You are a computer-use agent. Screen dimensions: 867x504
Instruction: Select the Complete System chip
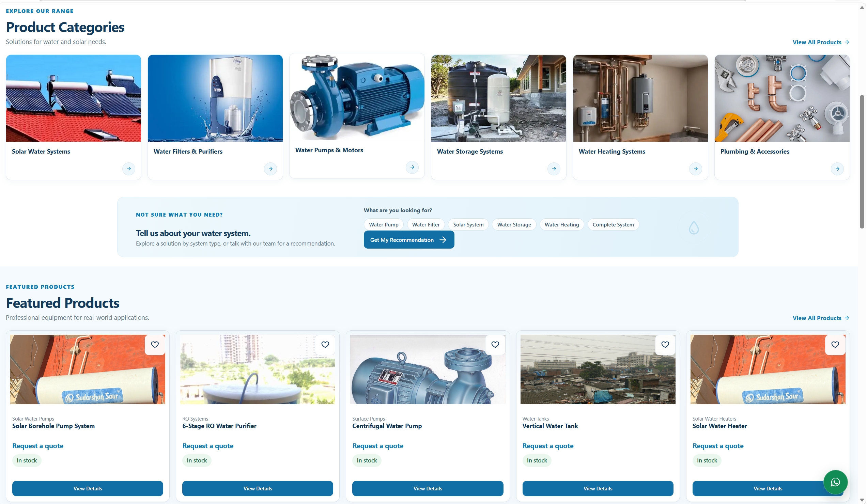[613, 225]
